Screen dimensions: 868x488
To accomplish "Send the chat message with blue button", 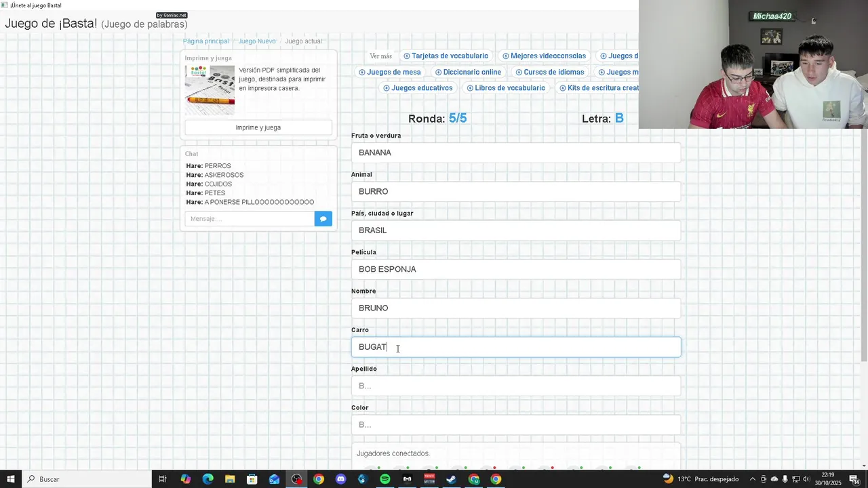I will (x=323, y=219).
